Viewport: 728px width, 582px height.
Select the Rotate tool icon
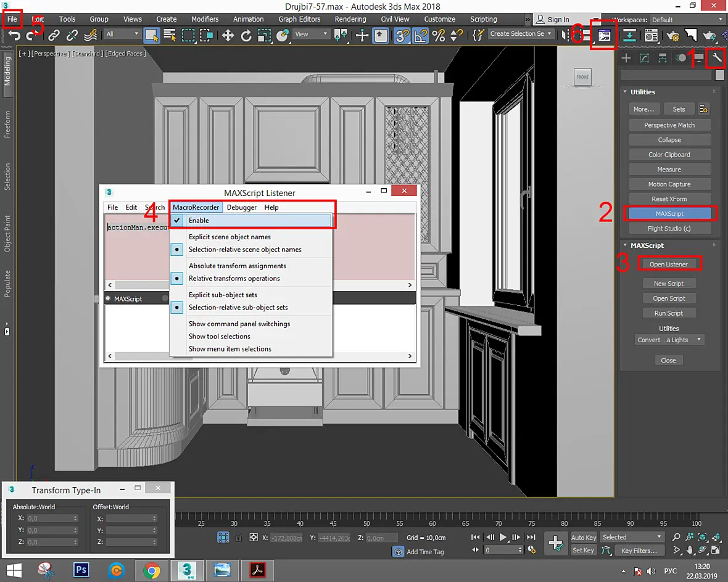click(x=246, y=35)
